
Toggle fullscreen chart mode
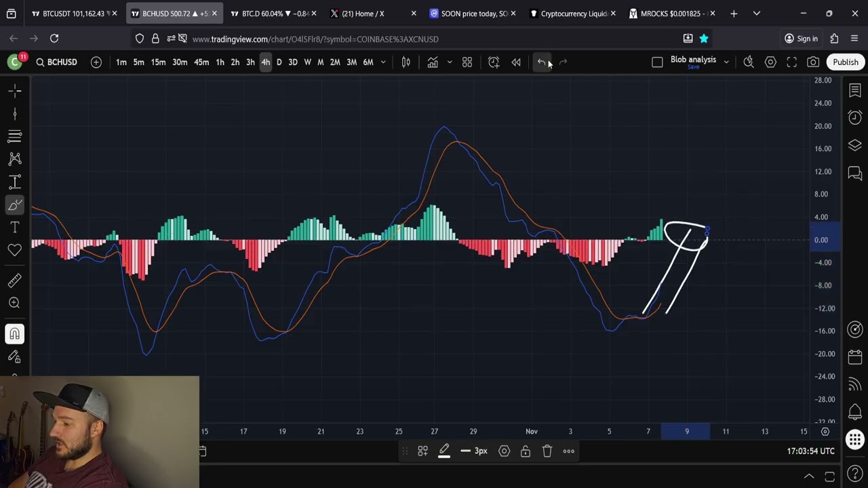click(x=791, y=62)
